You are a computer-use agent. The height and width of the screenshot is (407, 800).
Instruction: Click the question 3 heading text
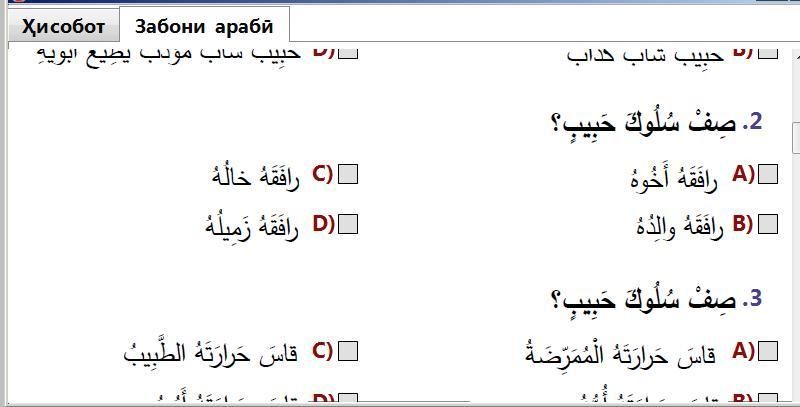click(655, 299)
